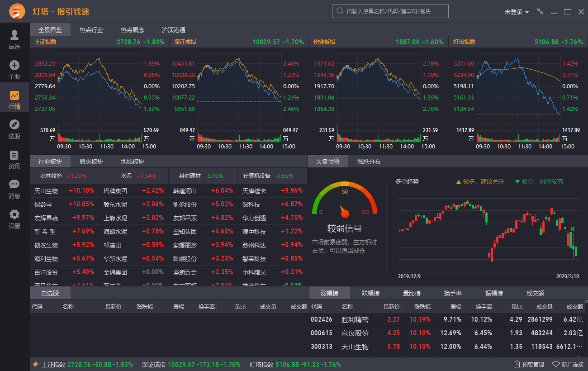Open 京汉股份 row in ranking table
588x371 pixels.
click(x=448, y=333)
